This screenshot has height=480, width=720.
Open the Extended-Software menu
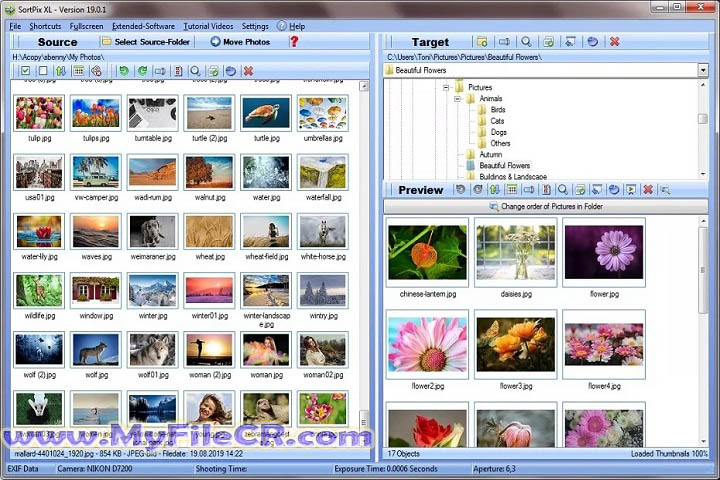[143, 26]
